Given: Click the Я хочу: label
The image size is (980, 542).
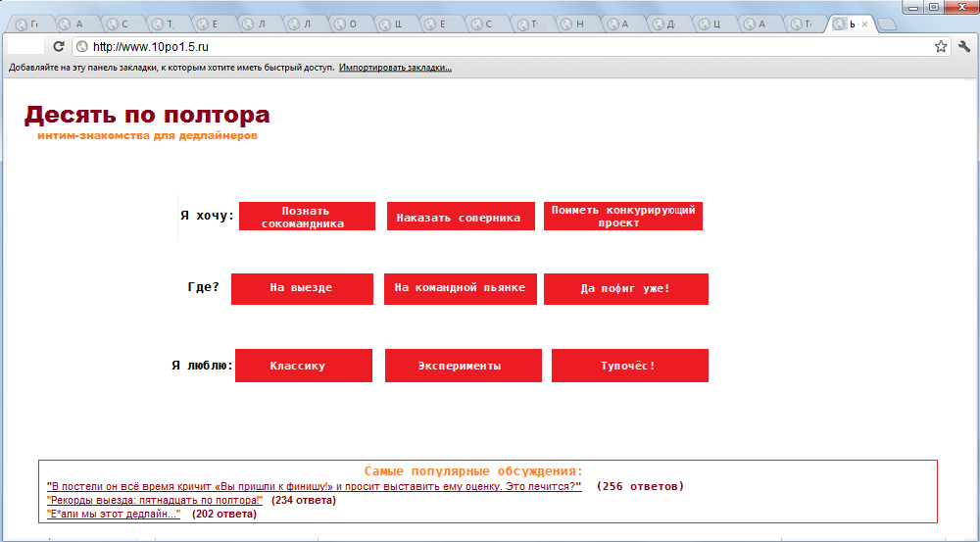Looking at the screenshot, I should 207,216.
